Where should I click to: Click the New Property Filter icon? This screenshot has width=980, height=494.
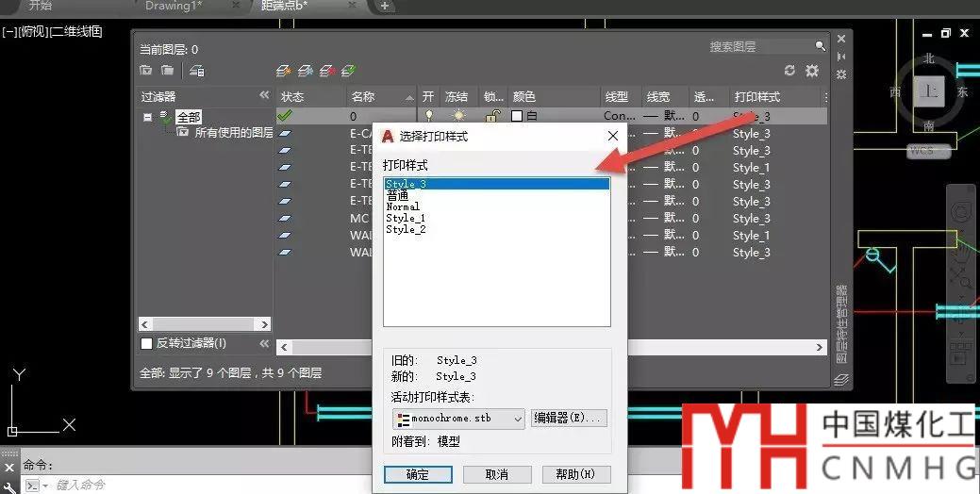(x=145, y=71)
